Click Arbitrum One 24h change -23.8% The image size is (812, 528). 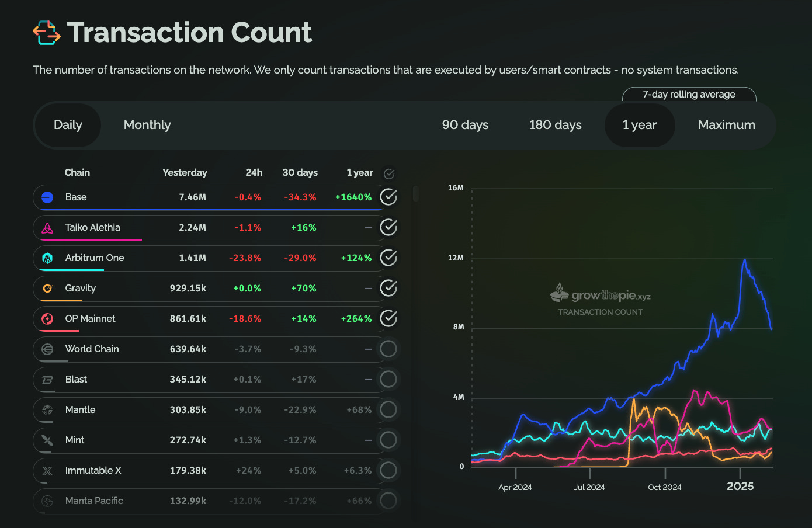coord(245,258)
